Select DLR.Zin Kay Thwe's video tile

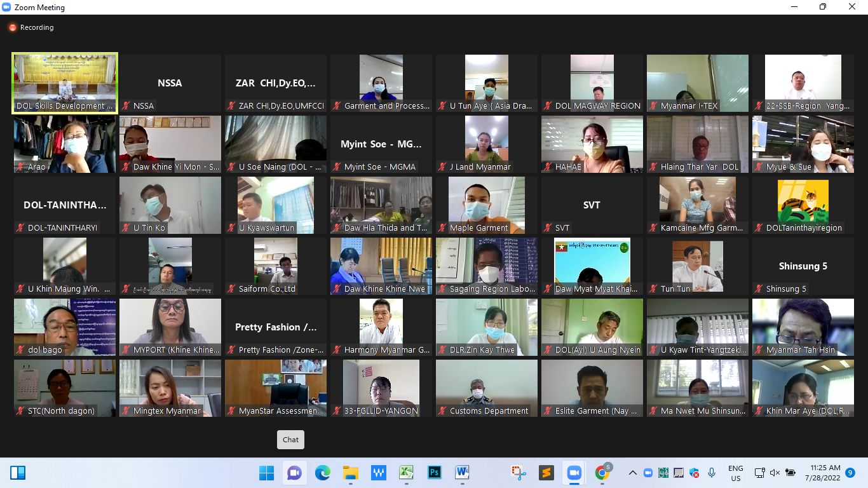(x=487, y=327)
